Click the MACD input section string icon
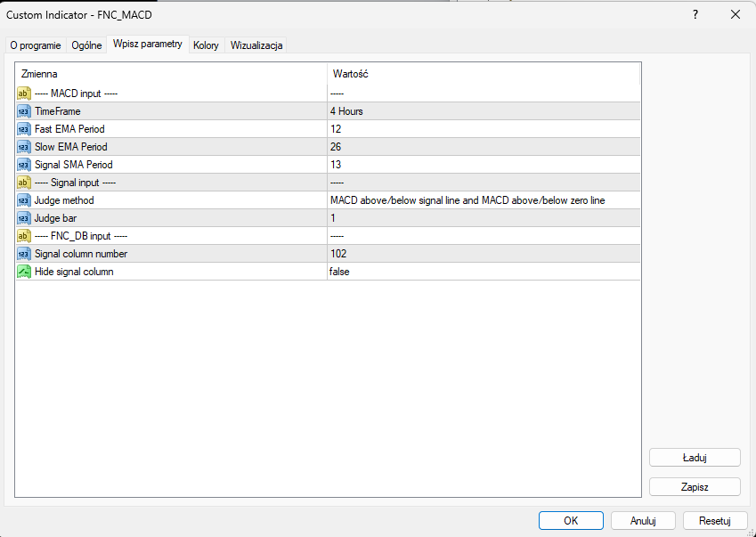 24,94
